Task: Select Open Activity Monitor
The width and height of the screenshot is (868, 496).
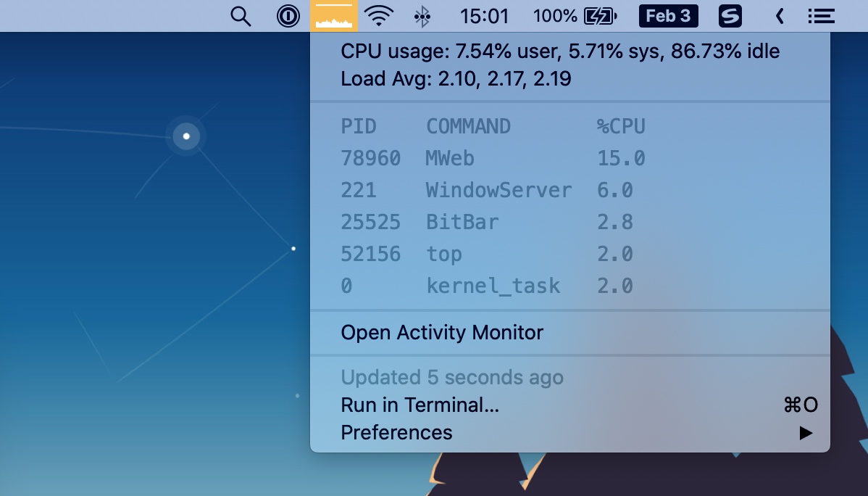Action: 442,333
